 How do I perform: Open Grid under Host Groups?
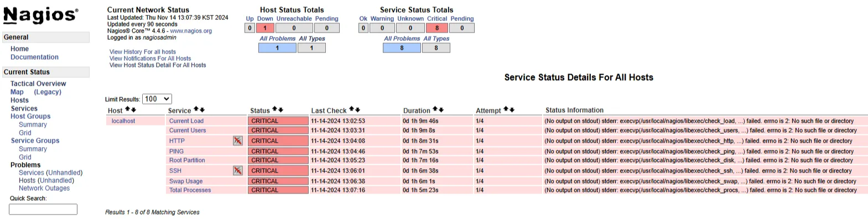pos(25,133)
